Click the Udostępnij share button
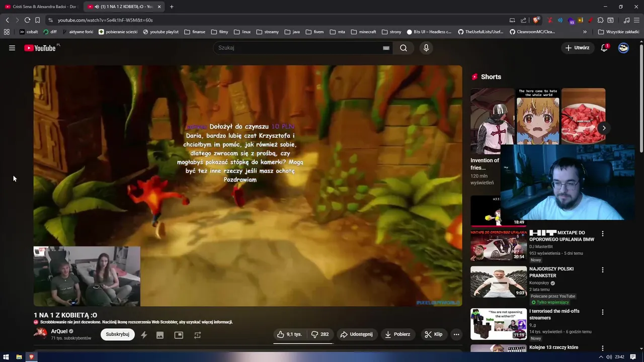Image resolution: width=644 pixels, height=362 pixels. (x=357, y=334)
